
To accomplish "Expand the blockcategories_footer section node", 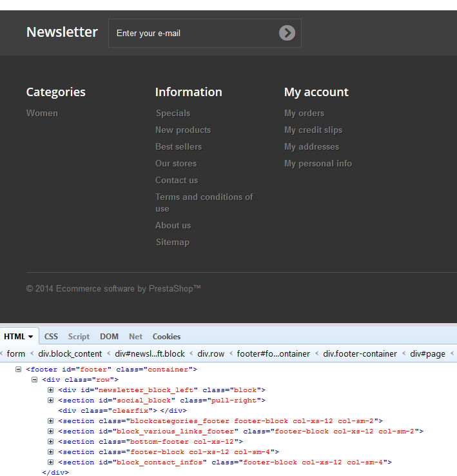I will click(51, 421).
